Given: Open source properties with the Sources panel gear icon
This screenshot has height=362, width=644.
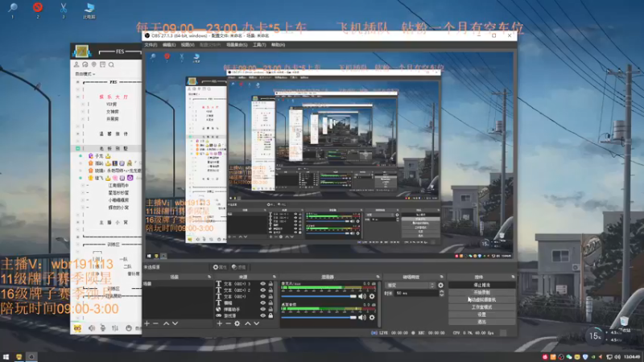Looking at the screenshot, I should (x=237, y=323).
